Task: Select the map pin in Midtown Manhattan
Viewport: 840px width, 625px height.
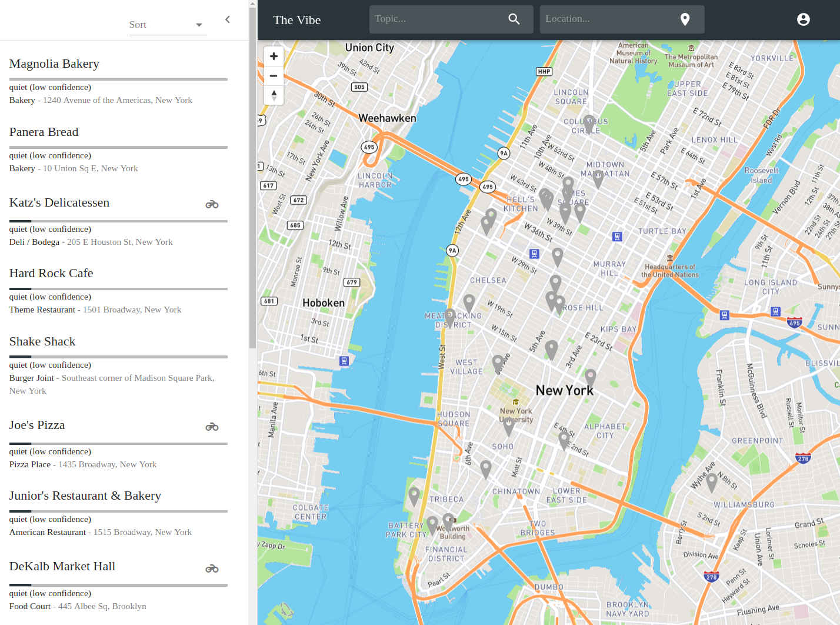Action: point(598,179)
